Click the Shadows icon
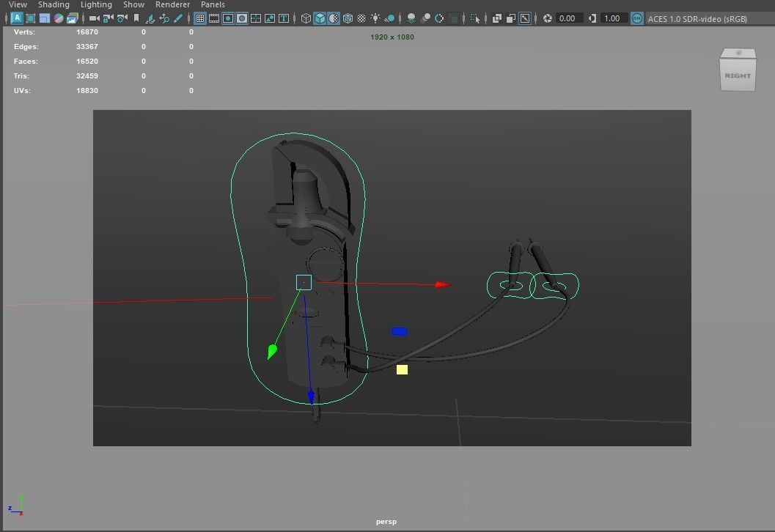Viewport: 775px width, 532px height. coord(389,18)
